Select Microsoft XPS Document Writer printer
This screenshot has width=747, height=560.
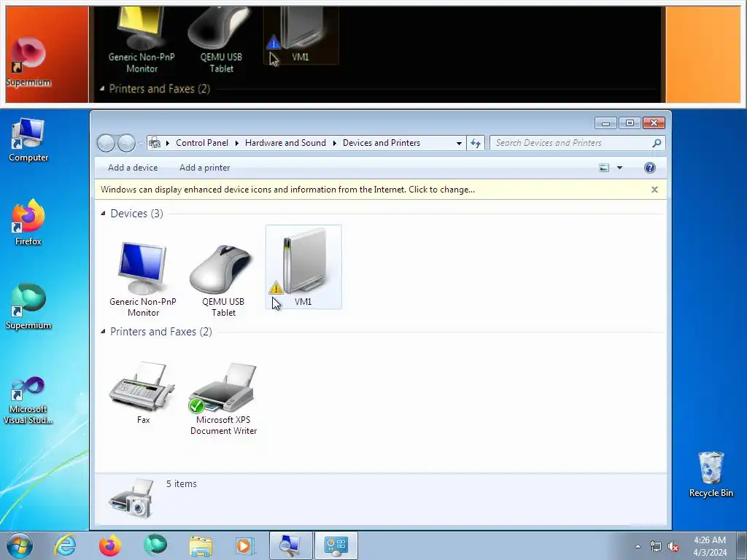click(223, 399)
